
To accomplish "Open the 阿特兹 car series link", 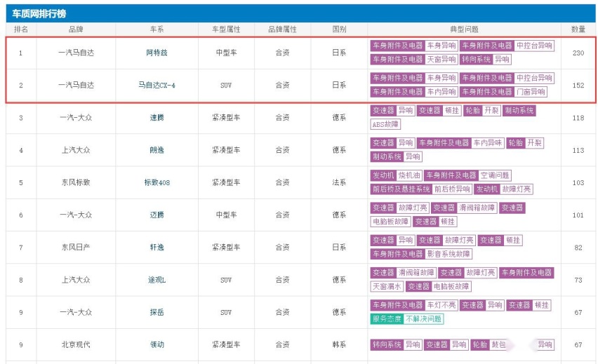I will tap(157, 53).
